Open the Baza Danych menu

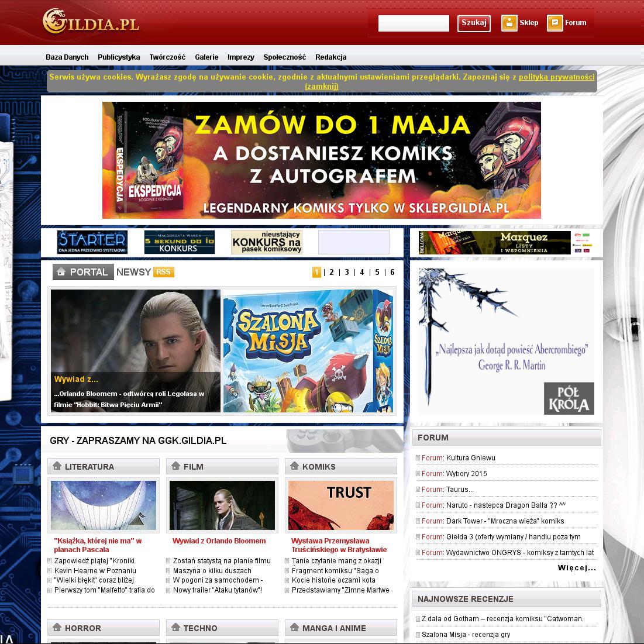coord(67,57)
